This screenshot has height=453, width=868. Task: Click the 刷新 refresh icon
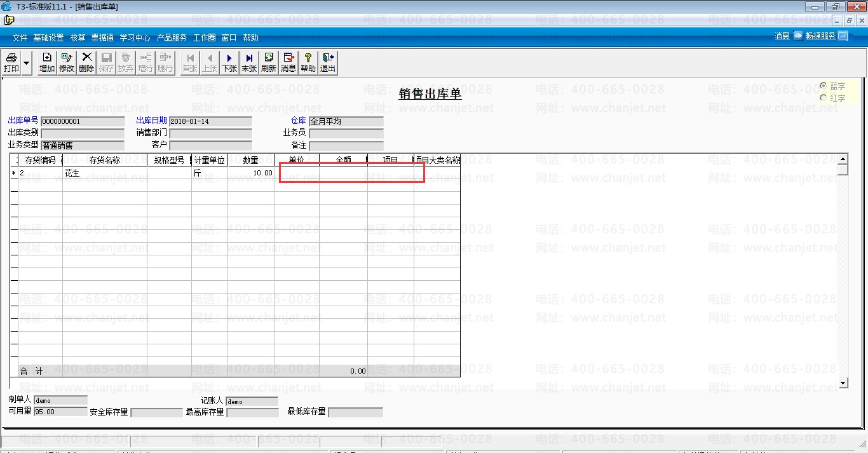[269, 62]
